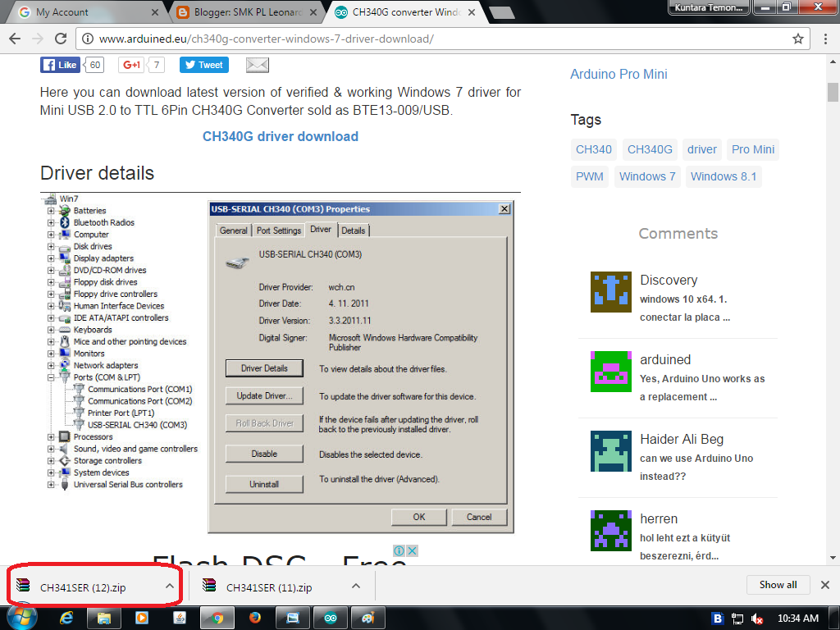The width and height of the screenshot is (840, 630).
Task: View site information icon in address bar
Action: point(88,39)
